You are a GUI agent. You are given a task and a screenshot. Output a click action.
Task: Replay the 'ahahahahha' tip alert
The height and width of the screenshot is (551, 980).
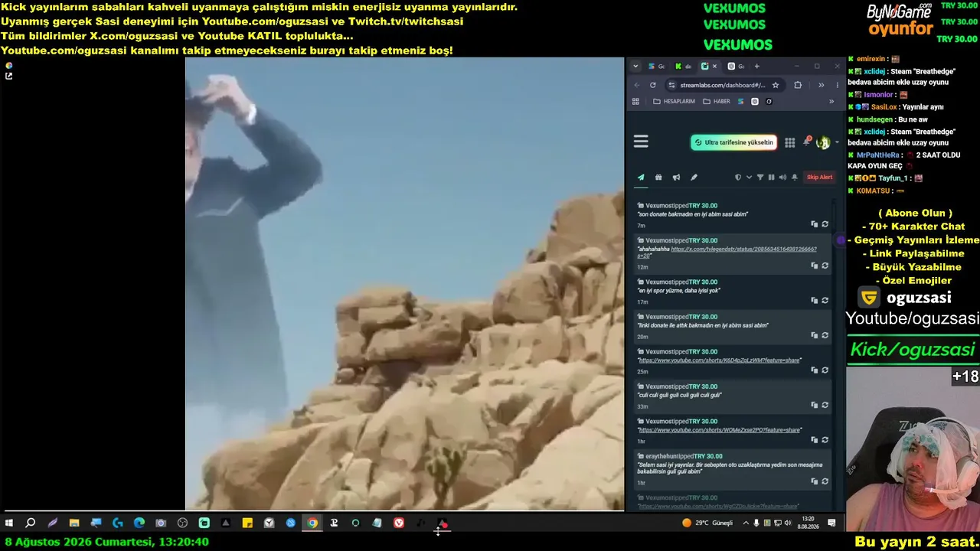point(825,266)
